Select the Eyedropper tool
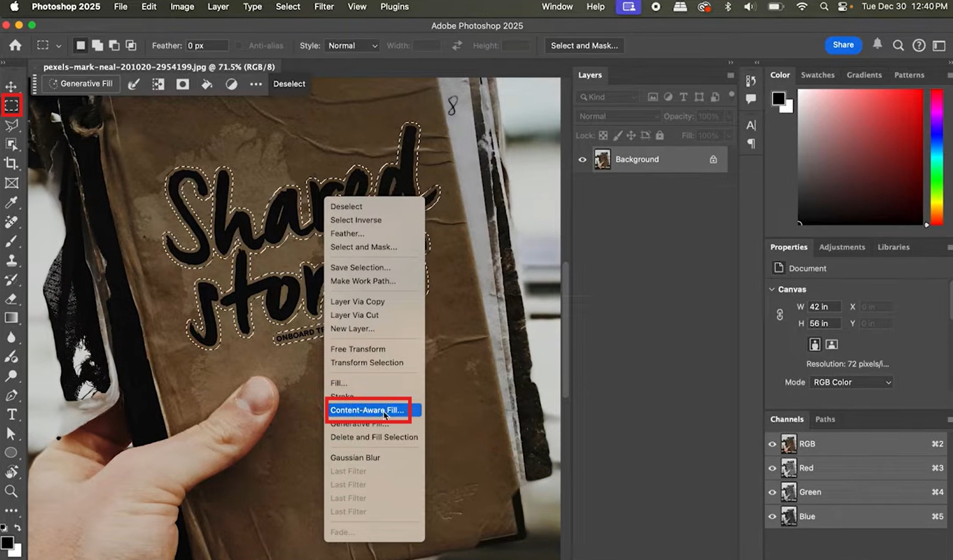Screen dimensions: 953x560 click(x=11, y=202)
